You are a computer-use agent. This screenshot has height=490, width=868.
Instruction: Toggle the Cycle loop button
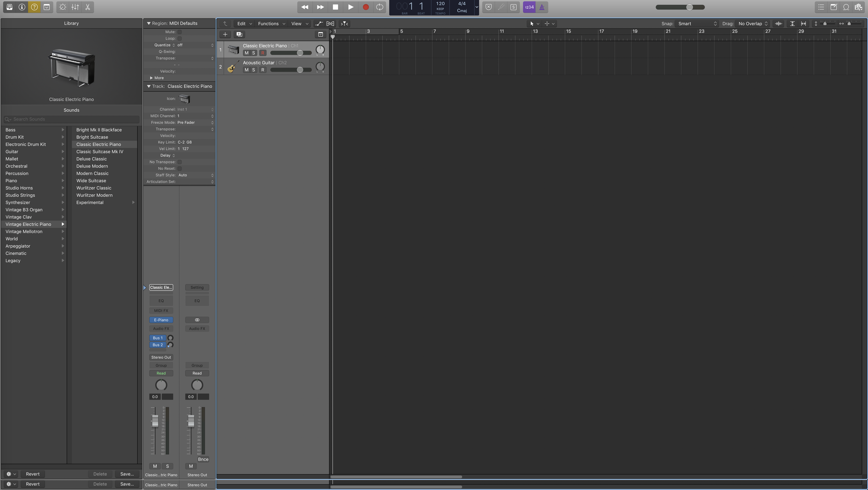pyautogui.click(x=379, y=7)
